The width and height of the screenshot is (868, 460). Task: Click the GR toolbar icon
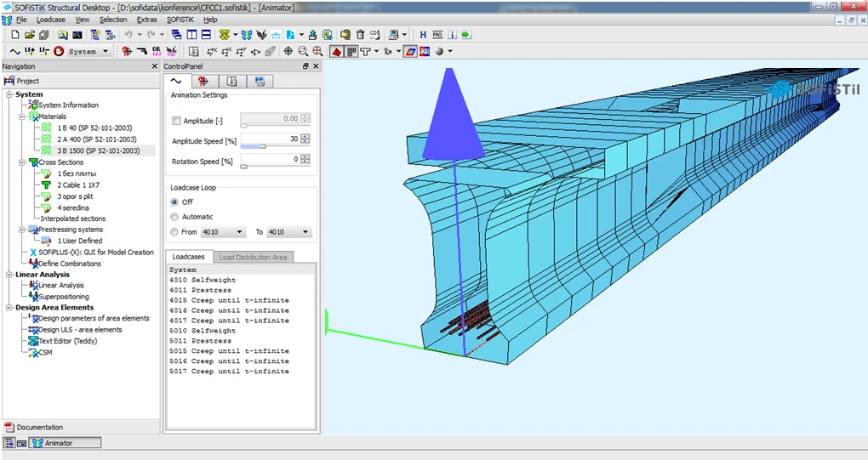[x=157, y=51]
